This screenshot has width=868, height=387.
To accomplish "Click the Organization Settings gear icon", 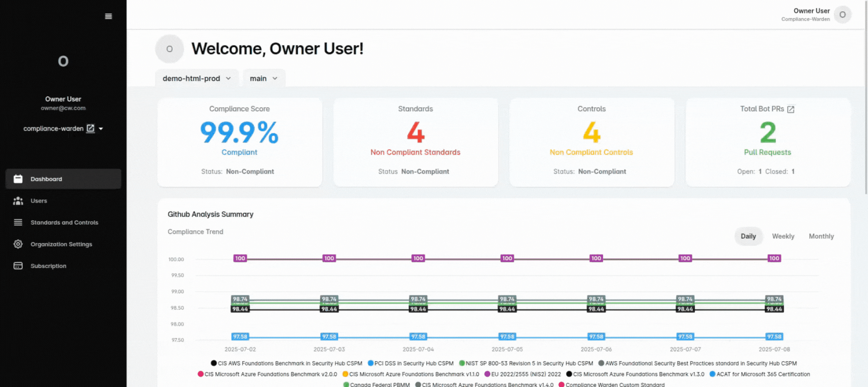I will (18, 244).
